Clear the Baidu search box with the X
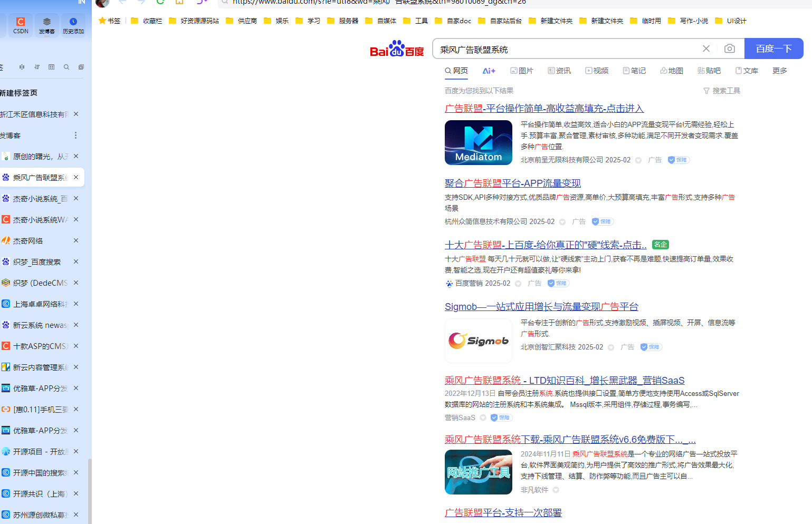 (x=706, y=48)
